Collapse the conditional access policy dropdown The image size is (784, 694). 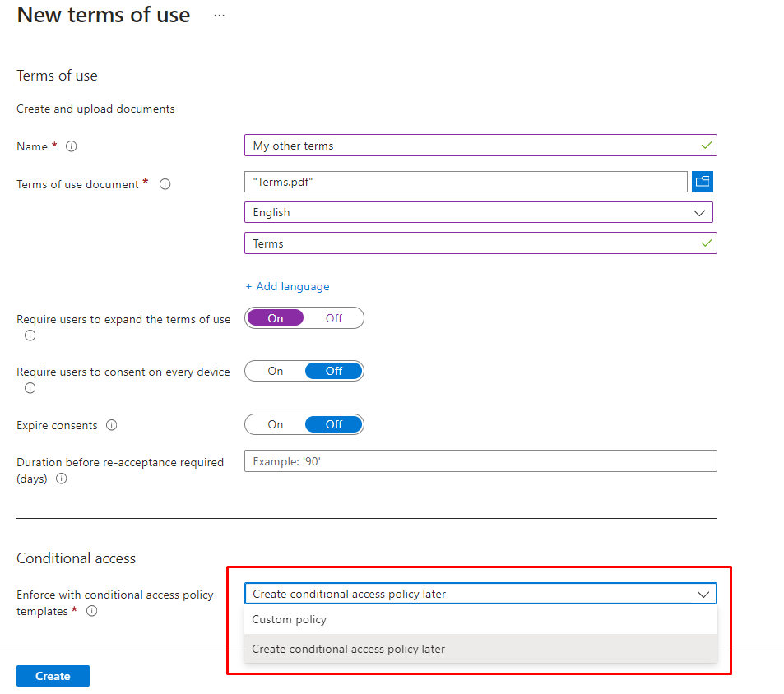(x=703, y=594)
